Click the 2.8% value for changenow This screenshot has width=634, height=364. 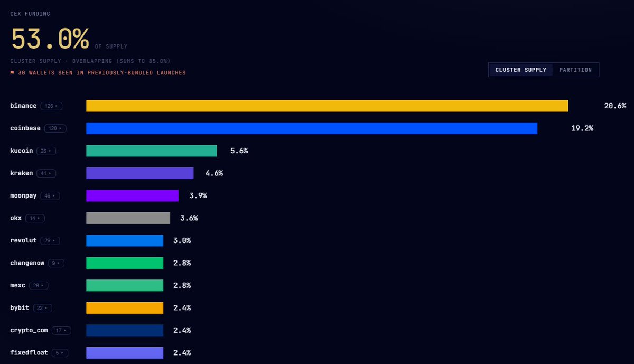tap(182, 263)
